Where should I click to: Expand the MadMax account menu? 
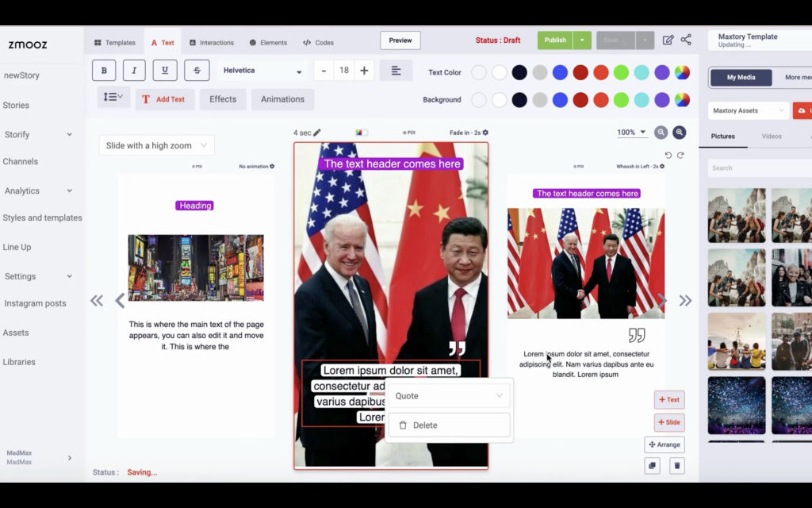pyautogui.click(x=70, y=458)
